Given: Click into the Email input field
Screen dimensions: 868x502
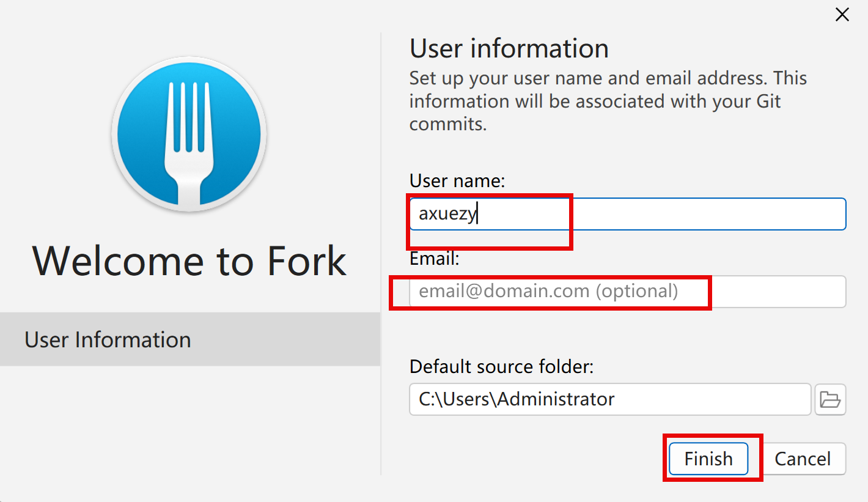Looking at the screenshot, I should 627,292.
